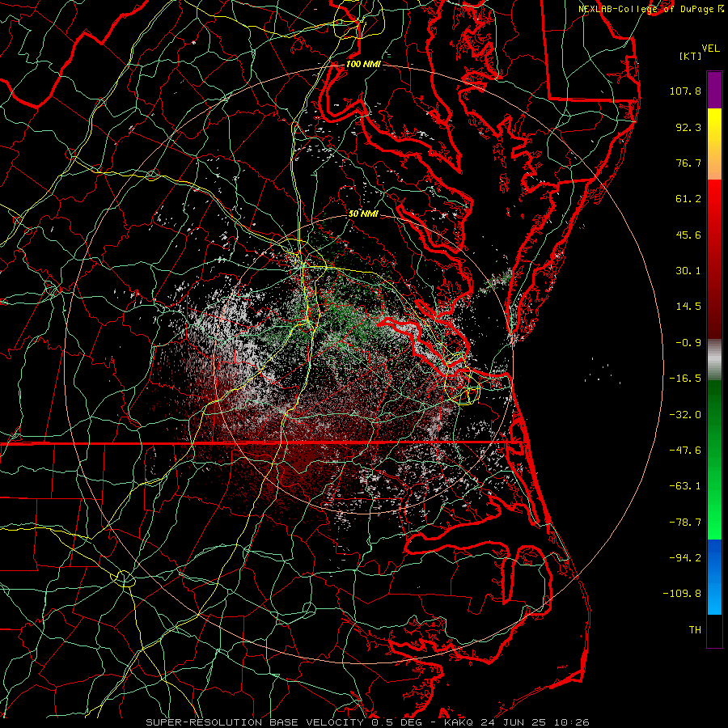
Task: Click the -47.6 legend value
Action: tap(685, 451)
